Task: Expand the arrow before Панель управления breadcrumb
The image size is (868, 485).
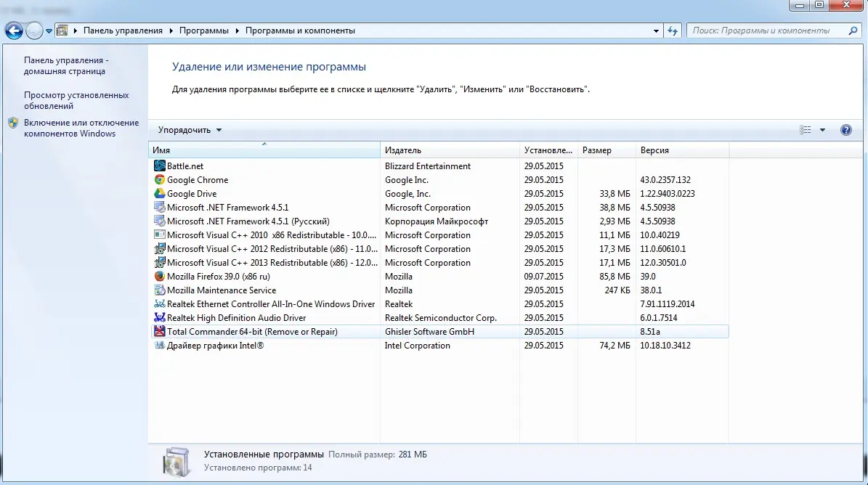Action: [76, 31]
